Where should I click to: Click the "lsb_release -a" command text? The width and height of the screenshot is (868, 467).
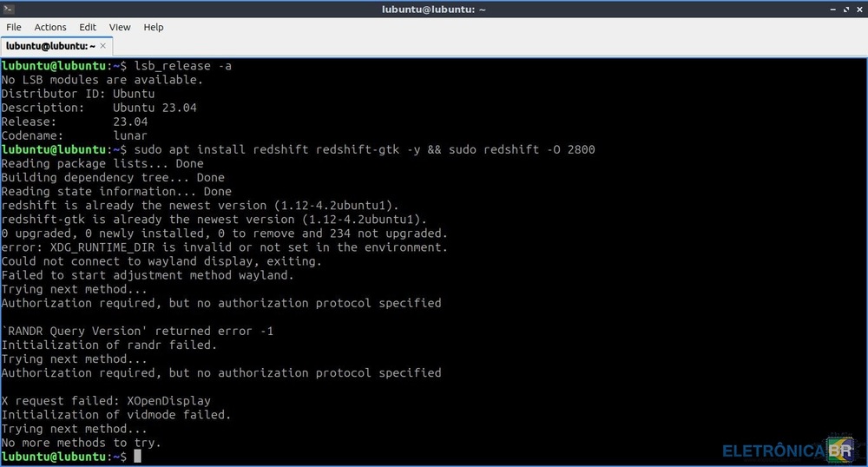pyautogui.click(x=182, y=66)
